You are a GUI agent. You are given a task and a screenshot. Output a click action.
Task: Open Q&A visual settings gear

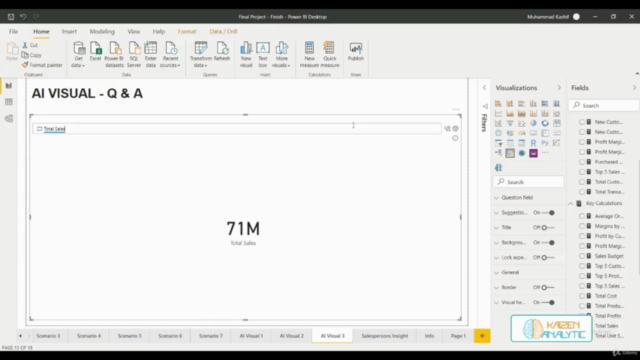[x=456, y=129]
